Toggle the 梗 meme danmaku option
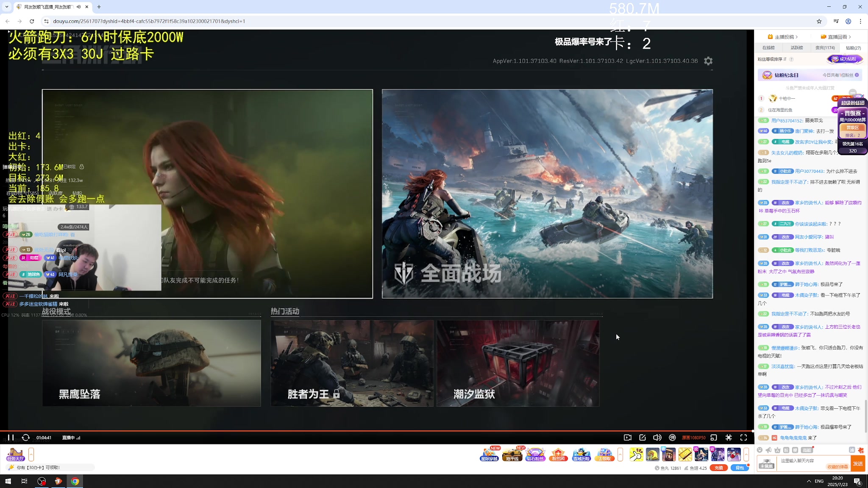Screen dimensions: 868x488 [x=795, y=450]
